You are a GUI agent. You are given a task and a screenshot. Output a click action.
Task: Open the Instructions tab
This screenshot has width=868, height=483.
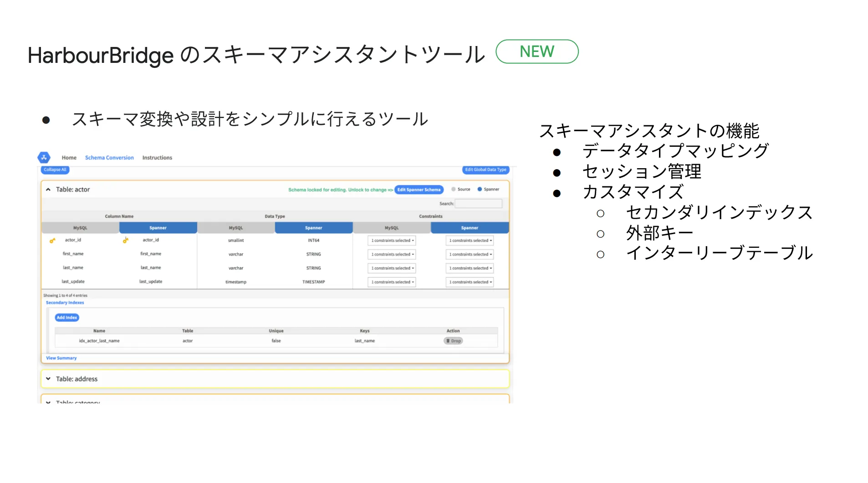[x=157, y=158]
